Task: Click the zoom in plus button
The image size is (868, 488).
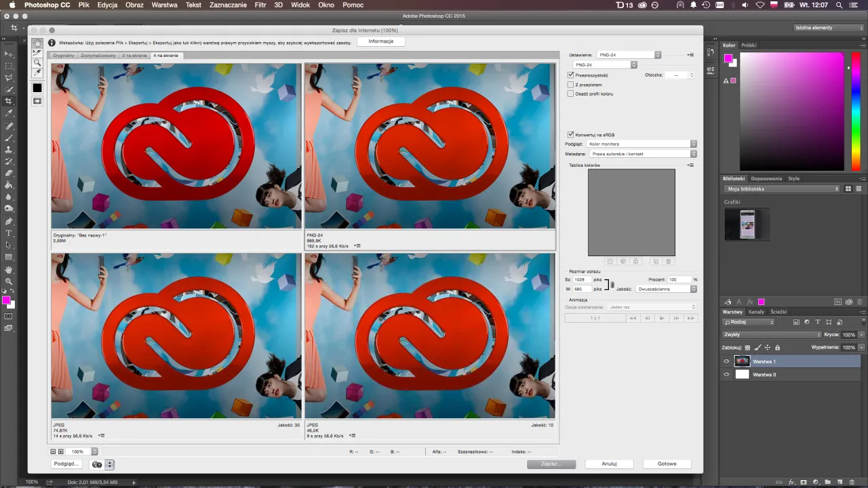Action: 60,451
